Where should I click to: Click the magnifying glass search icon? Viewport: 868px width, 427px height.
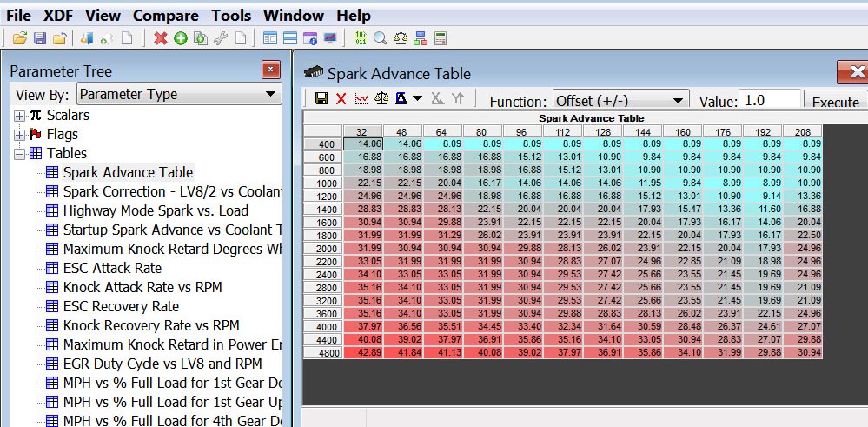(x=380, y=38)
